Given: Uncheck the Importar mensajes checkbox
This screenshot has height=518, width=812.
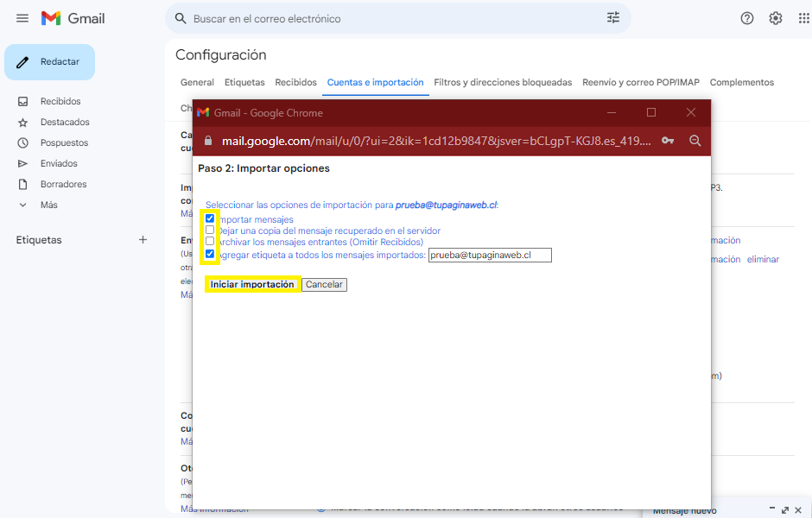Looking at the screenshot, I should pyautogui.click(x=210, y=219).
